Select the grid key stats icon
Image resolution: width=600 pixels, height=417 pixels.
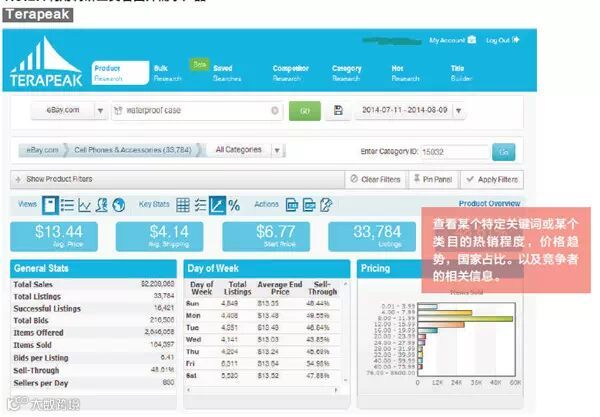(183, 205)
